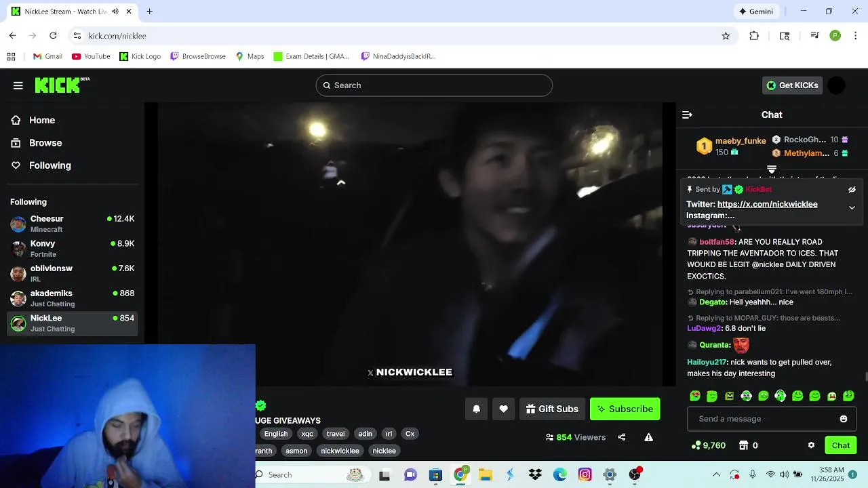Open Cheesur channel in Following list
868x488 pixels.
click(x=72, y=224)
